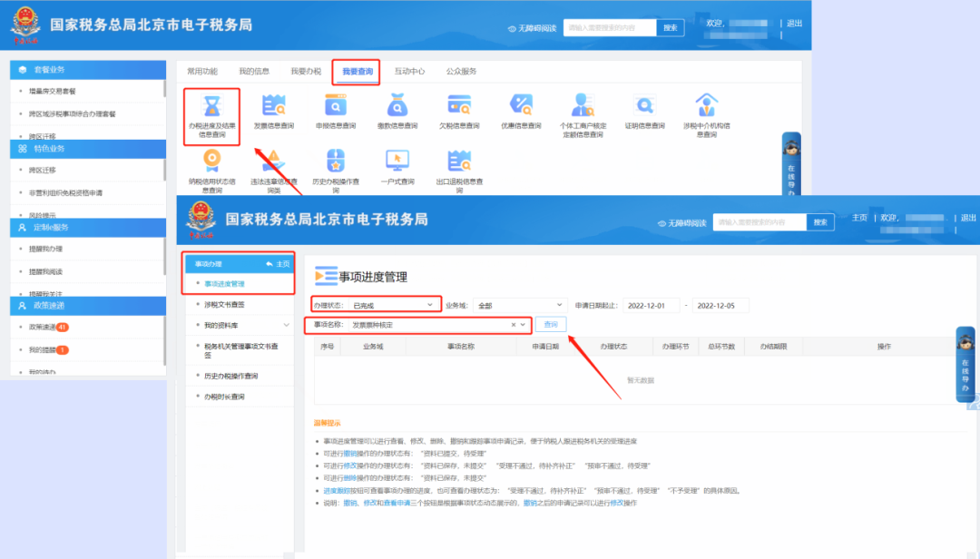Image resolution: width=980 pixels, height=559 pixels.
Task: Open the 证明信息查询 icon
Action: point(644,106)
